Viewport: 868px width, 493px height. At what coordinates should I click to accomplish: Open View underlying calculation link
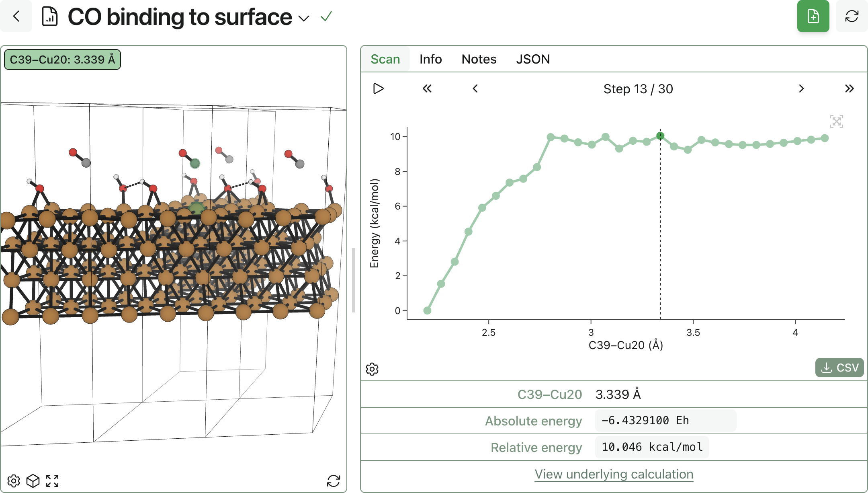[614, 474]
